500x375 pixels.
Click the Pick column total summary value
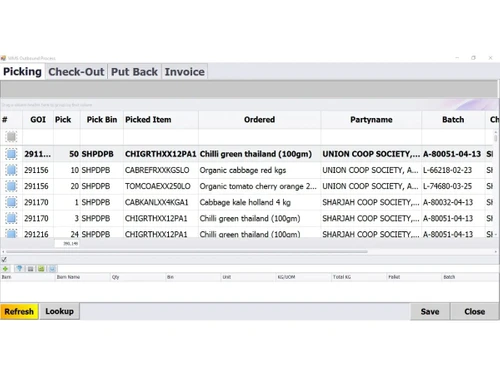67,244
